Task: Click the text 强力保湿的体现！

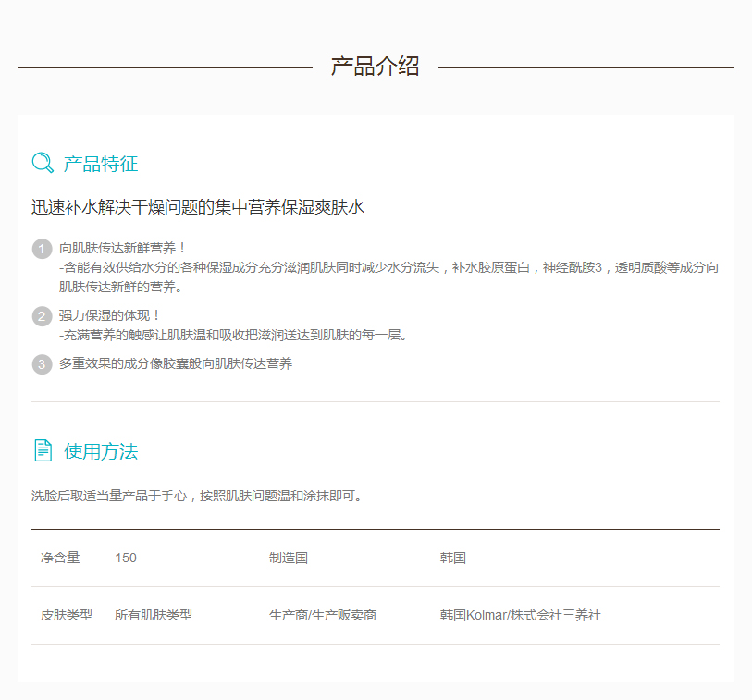Action: point(110,315)
